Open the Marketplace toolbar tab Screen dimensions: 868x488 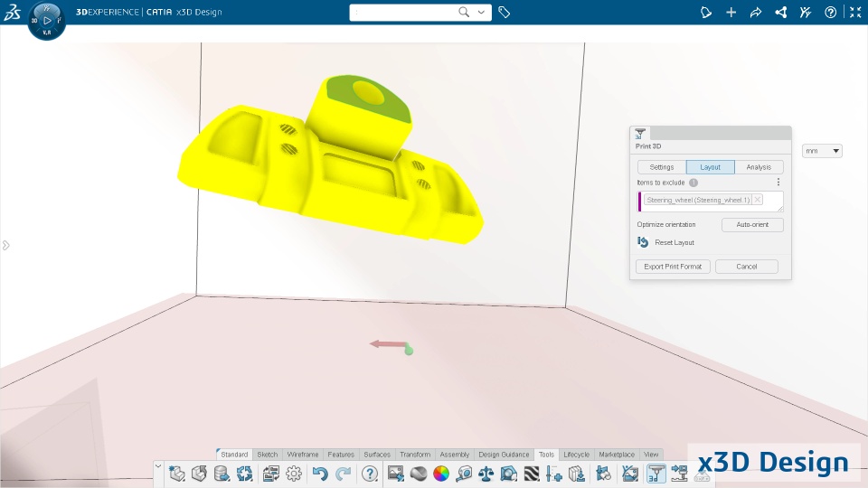tap(617, 455)
